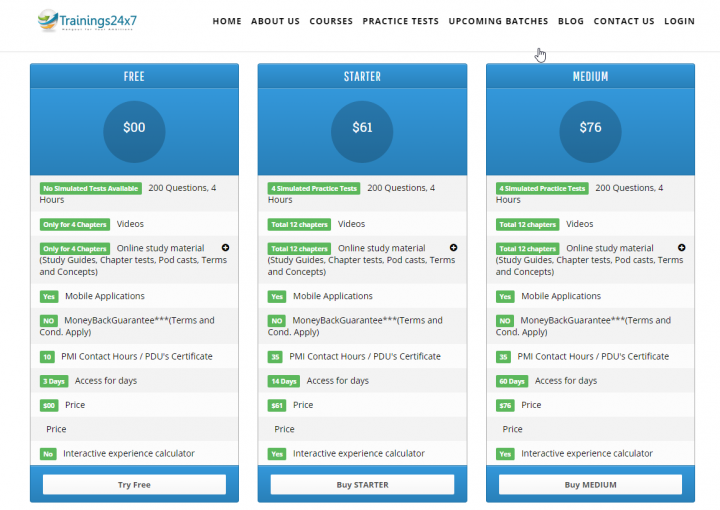
Task: Click '60 Days' access badge in MEDIUM
Action: (512, 381)
